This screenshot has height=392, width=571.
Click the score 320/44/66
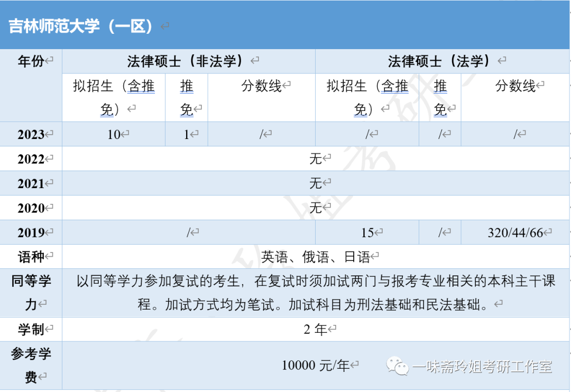coord(515,232)
